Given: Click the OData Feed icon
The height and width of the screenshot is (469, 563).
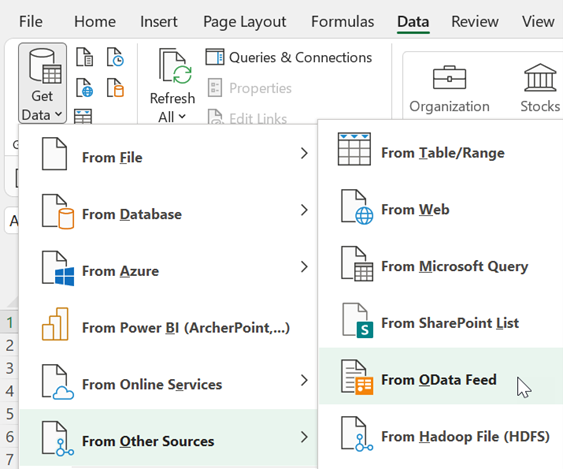Looking at the screenshot, I should [357, 377].
